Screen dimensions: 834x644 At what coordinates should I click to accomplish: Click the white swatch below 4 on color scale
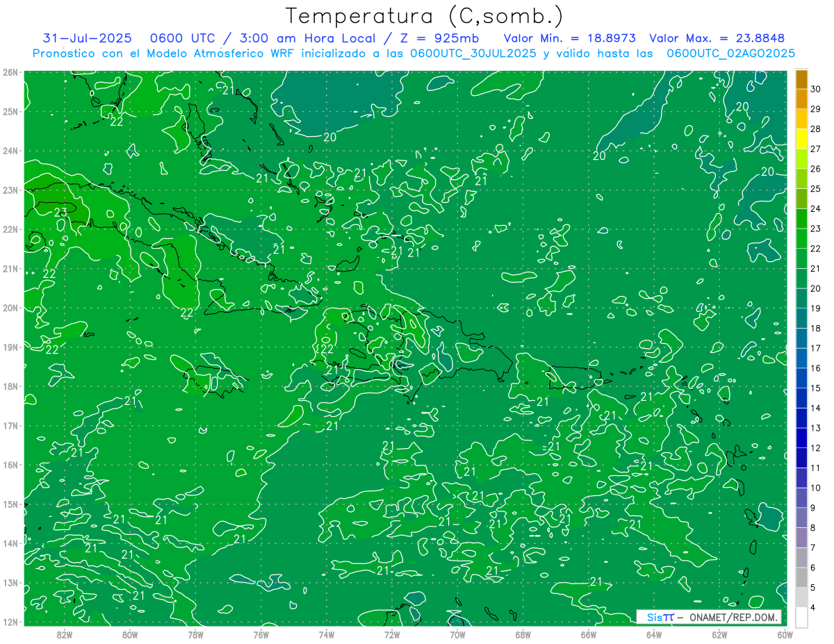pyautogui.click(x=801, y=618)
